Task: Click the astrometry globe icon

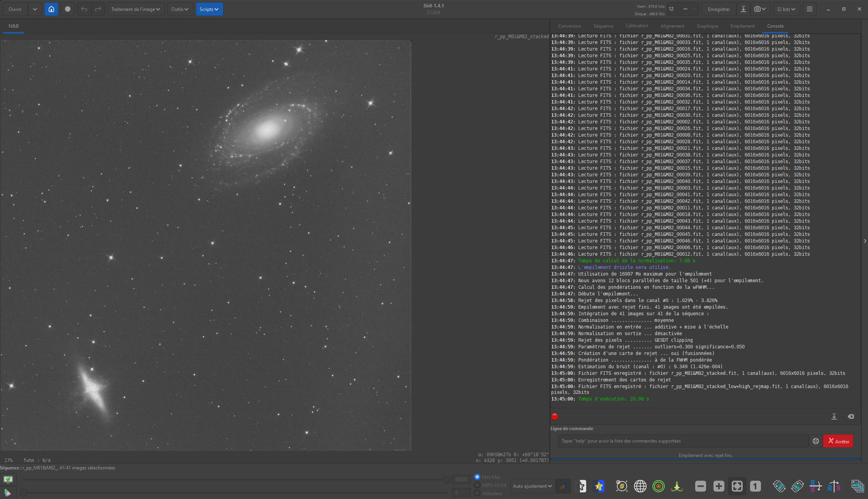Action: click(x=640, y=486)
